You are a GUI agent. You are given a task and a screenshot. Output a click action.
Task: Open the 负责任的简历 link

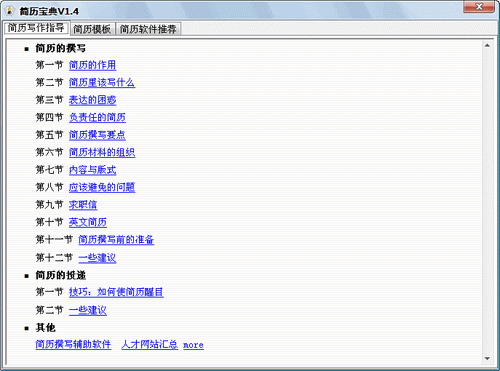(97, 117)
